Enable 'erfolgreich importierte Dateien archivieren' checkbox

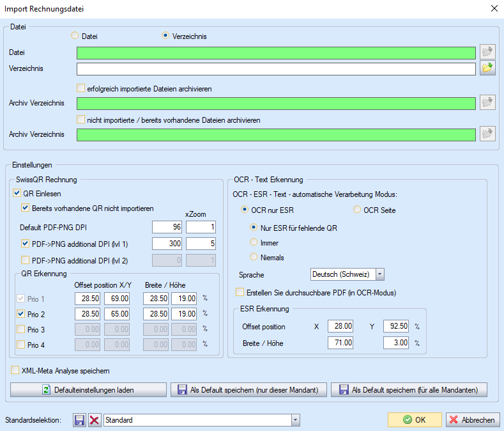point(80,88)
